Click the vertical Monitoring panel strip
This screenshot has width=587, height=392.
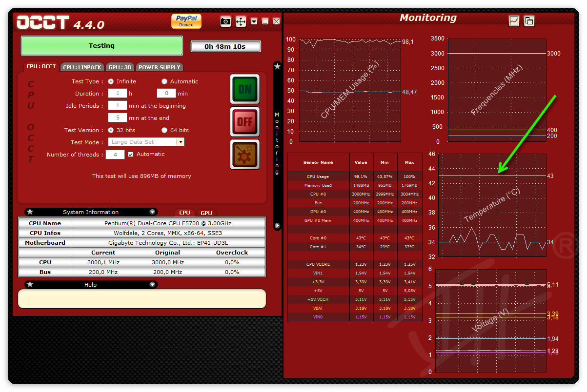tap(277, 146)
